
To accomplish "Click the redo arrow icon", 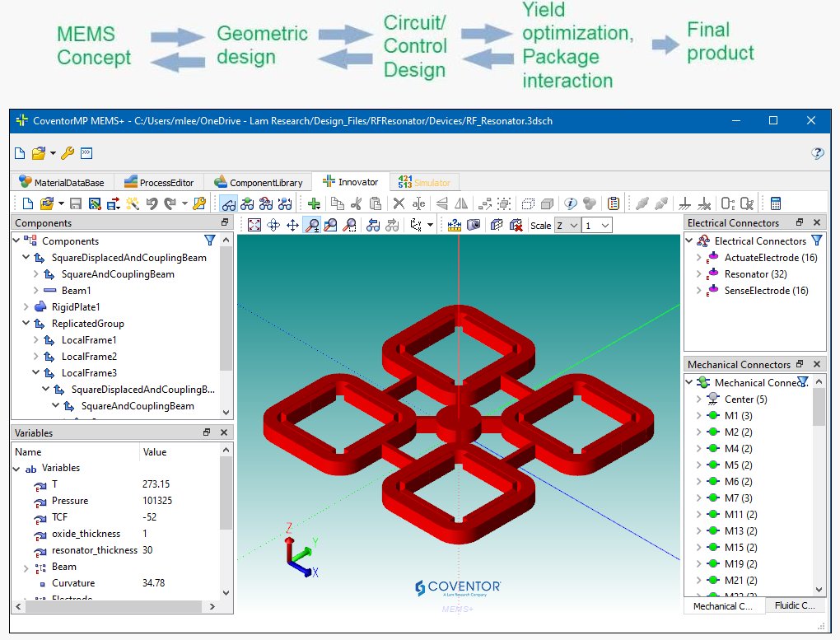I will click(x=170, y=203).
